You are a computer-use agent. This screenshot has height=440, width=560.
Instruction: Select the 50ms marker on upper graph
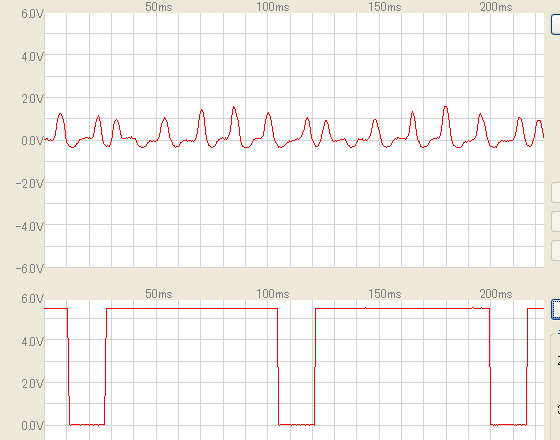pyautogui.click(x=159, y=7)
